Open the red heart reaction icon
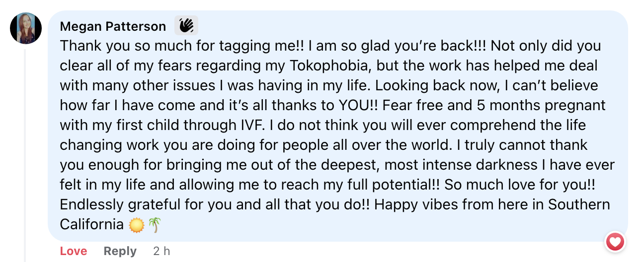 [x=615, y=242]
